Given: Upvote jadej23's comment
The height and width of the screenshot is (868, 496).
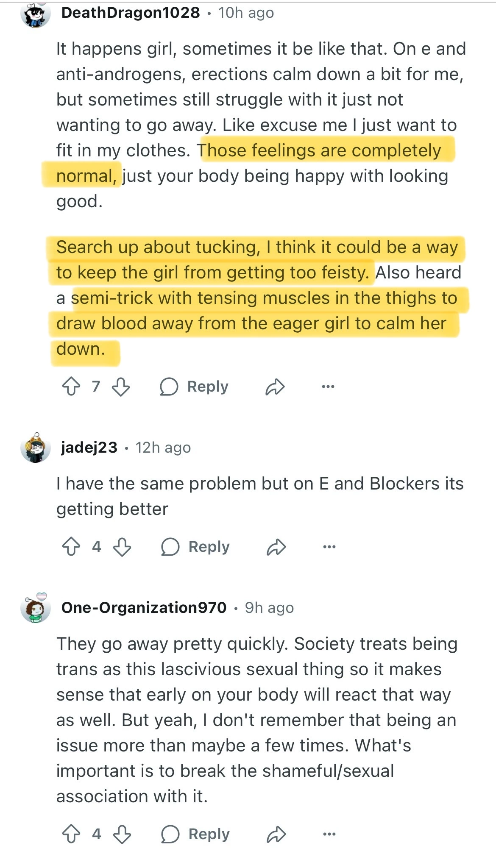Looking at the screenshot, I should tap(71, 547).
